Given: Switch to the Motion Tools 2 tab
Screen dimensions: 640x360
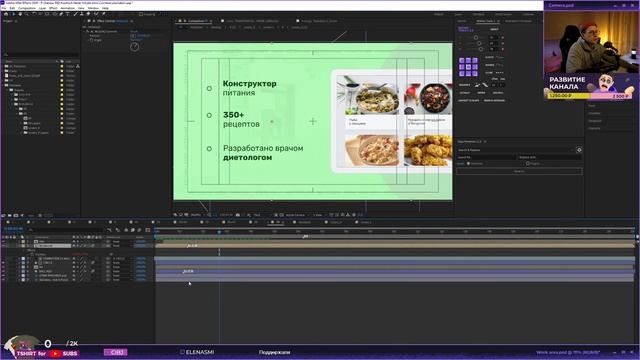Looking at the screenshot, I should click(486, 21).
